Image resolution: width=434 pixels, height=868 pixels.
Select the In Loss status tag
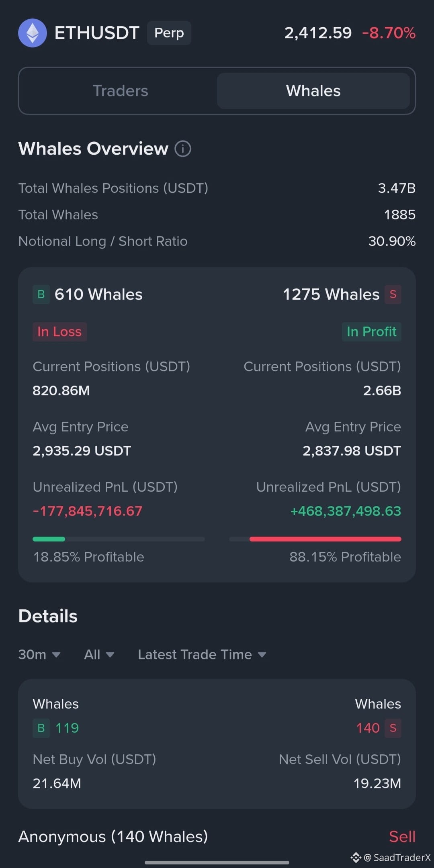[x=59, y=332]
